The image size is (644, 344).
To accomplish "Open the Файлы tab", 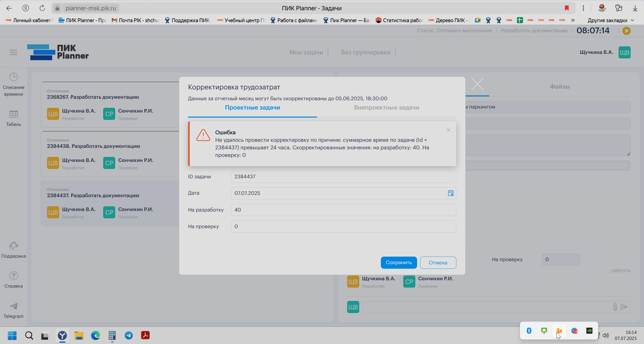I will click(x=560, y=87).
